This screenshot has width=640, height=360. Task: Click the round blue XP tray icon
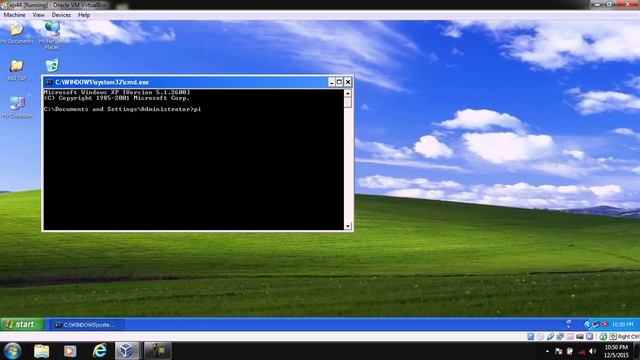(587, 324)
